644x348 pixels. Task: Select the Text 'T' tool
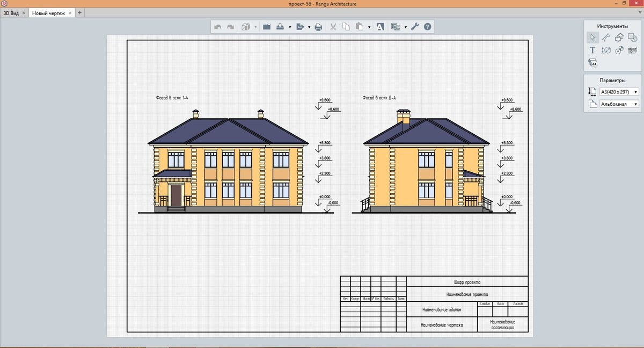pyautogui.click(x=592, y=50)
